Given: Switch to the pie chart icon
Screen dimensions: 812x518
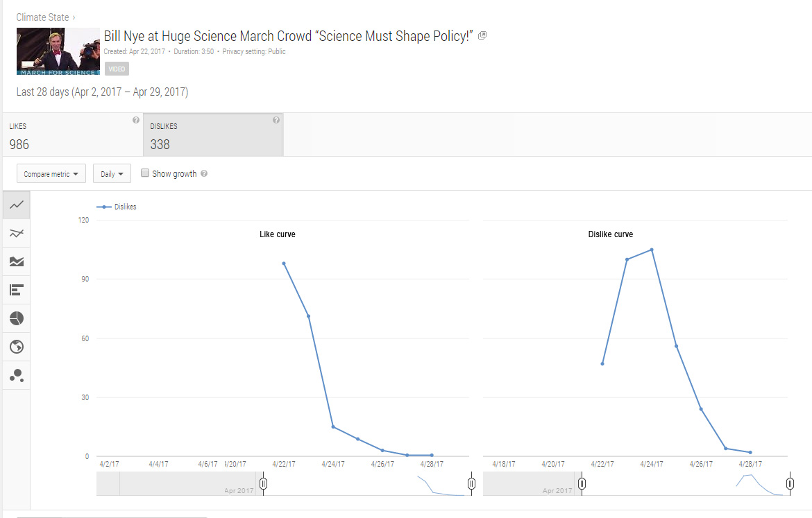Looking at the screenshot, I should point(17,318).
